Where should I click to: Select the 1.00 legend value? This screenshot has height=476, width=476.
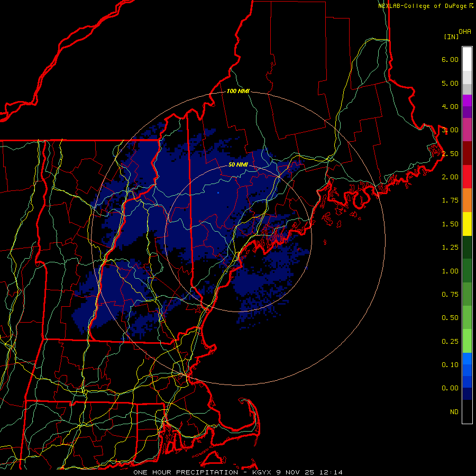pos(450,271)
